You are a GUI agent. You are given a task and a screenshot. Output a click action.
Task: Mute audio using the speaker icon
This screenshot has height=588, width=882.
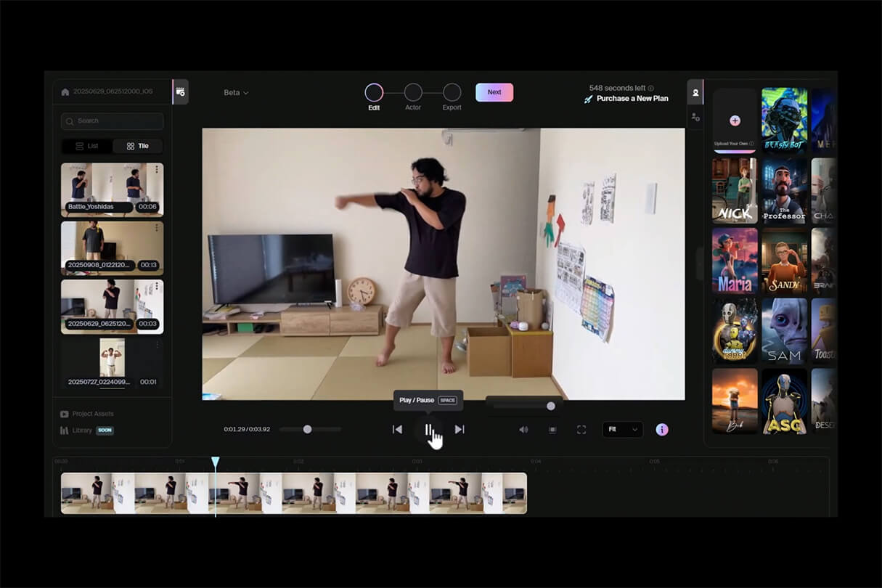[524, 429]
